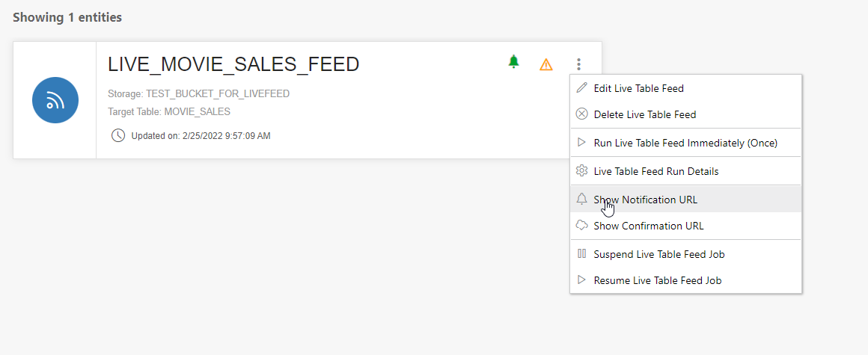
Task: Click the blue live feed icon
Action: 55,100
